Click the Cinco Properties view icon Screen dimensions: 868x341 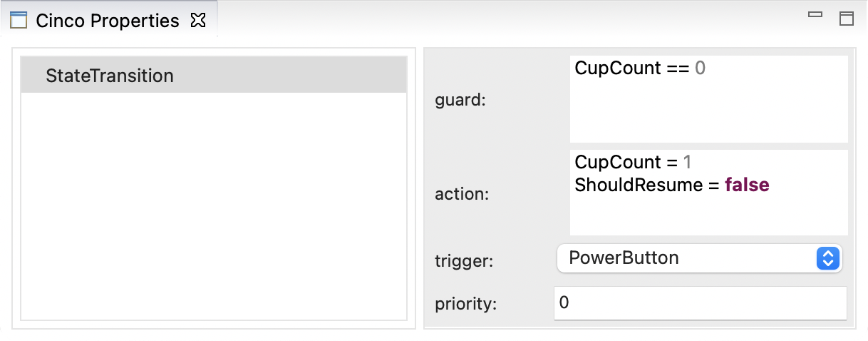pyautogui.click(x=19, y=20)
